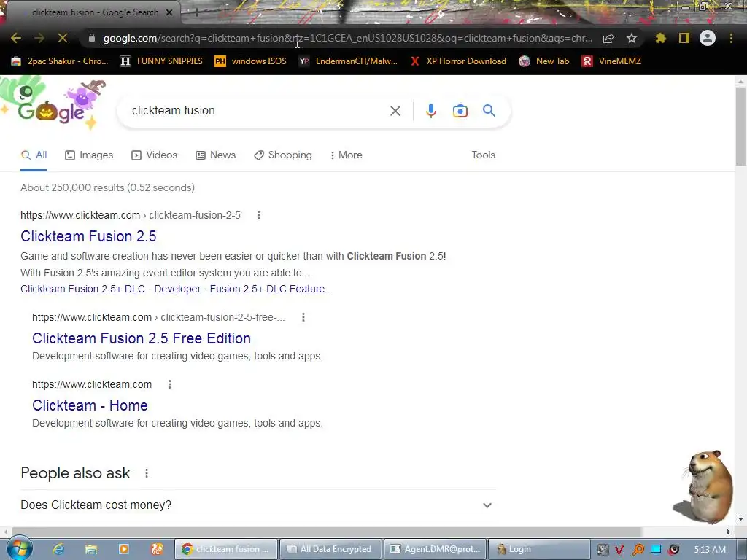Open the Developer sitelink
747x560 pixels.
pyautogui.click(x=177, y=289)
